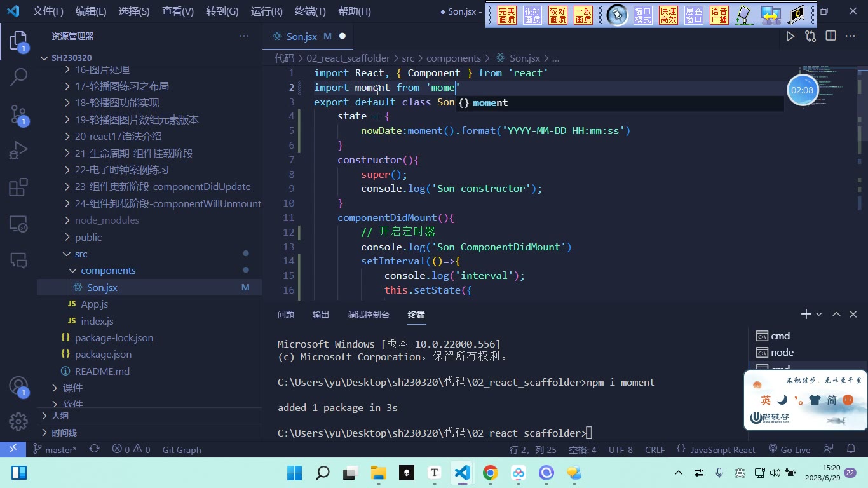Screen dimensions: 868x488
Task: Open the Remote Explorer view
Action: (x=18, y=224)
